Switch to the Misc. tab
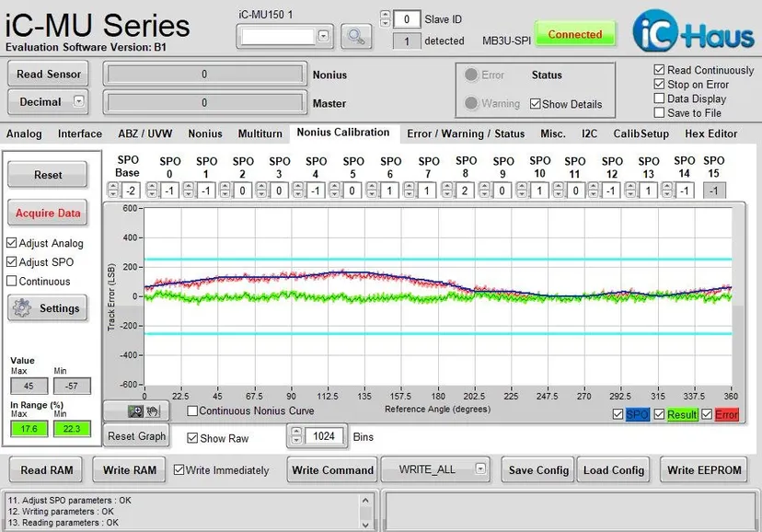 (x=553, y=133)
